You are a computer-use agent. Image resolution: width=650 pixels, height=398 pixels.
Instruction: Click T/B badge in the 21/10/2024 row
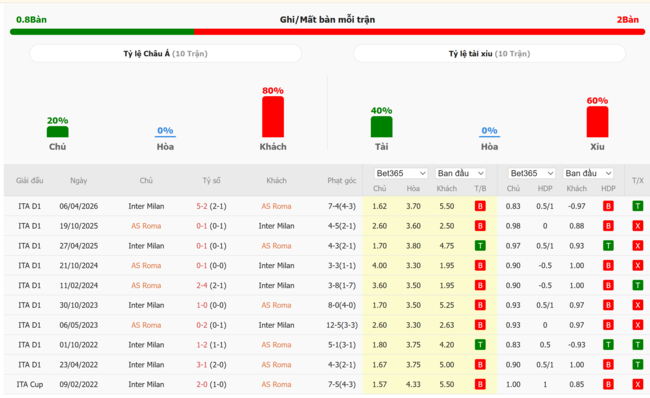point(480,265)
